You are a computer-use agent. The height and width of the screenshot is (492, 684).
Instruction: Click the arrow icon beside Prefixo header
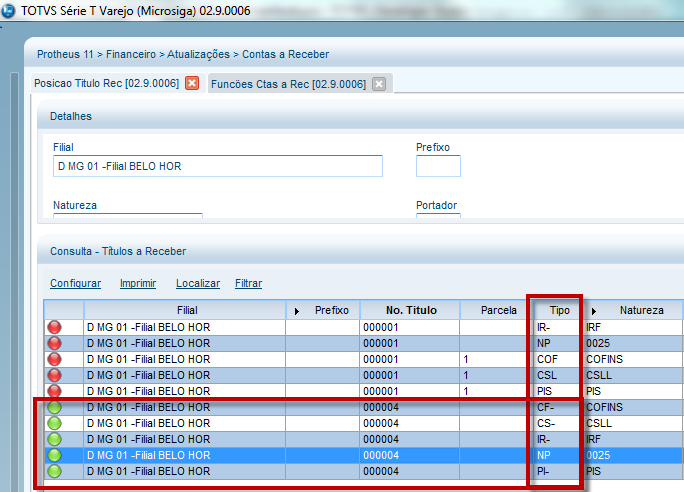click(x=297, y=311)
